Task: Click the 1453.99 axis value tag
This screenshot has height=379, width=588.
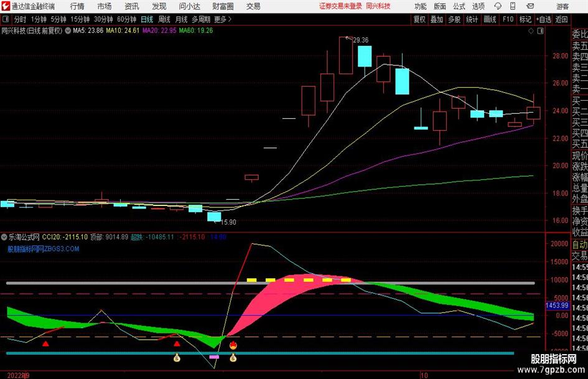Action: coord(558,306)
